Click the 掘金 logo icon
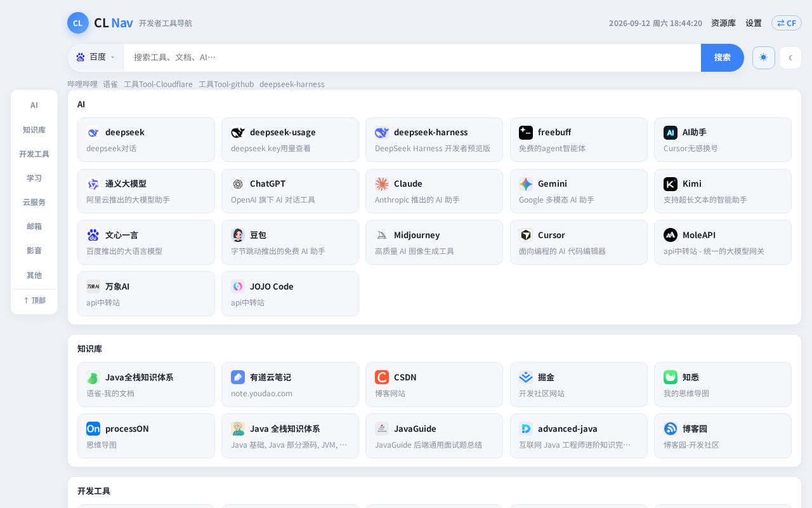Viewport: 812px width, 508px height. 526,377
